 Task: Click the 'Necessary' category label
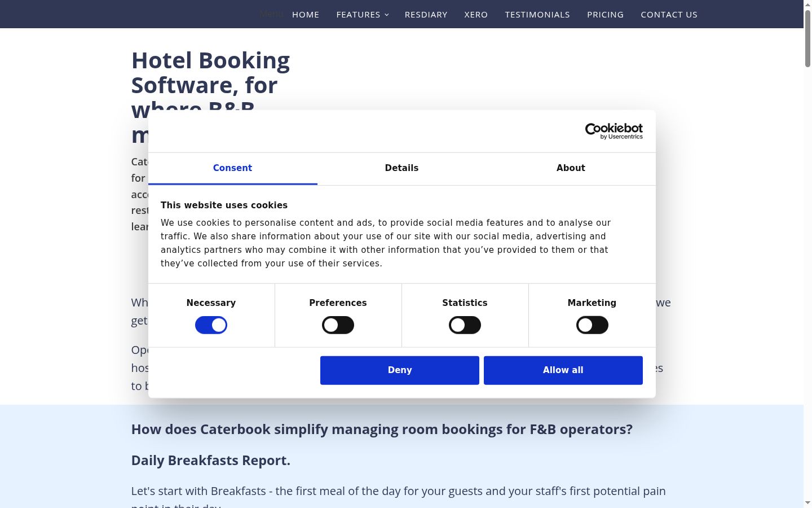211,303
